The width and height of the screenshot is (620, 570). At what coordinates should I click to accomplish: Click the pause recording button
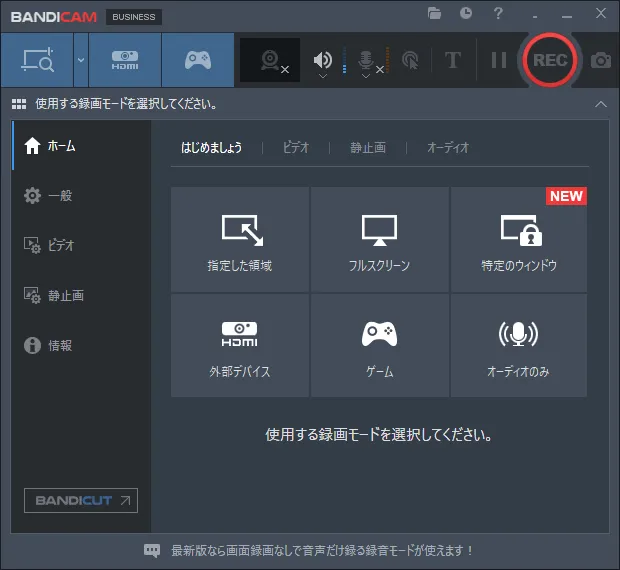(499, 60)
